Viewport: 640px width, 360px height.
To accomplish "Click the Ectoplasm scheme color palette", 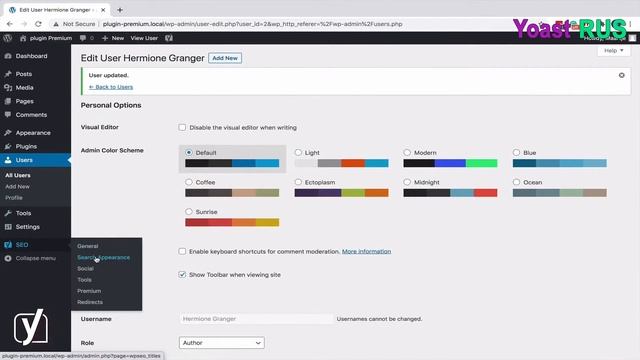I will (341, 193).
